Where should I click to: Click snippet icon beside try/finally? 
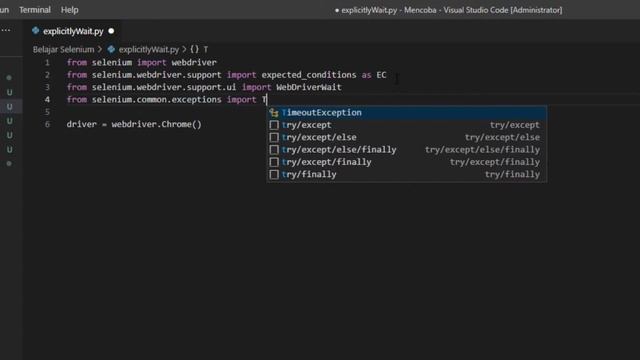pos(274,175)
